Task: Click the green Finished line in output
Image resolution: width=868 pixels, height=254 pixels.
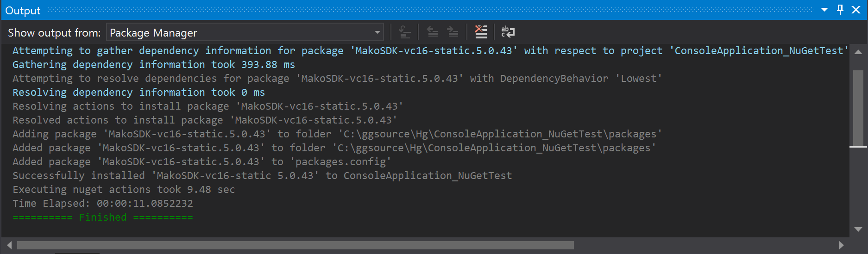Action: (x=102, y=217)
